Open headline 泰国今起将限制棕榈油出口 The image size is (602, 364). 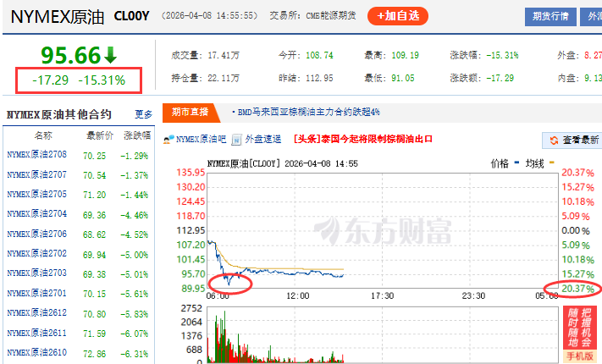coord(377,139)
